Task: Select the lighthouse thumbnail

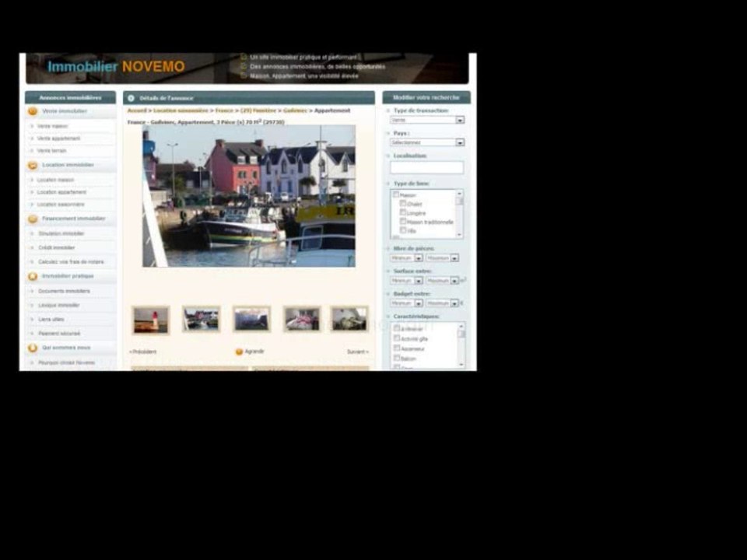Action: coord(150,320)
